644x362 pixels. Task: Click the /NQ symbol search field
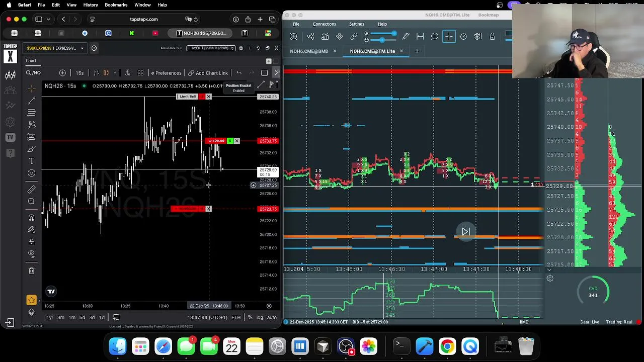click(41, 73)
